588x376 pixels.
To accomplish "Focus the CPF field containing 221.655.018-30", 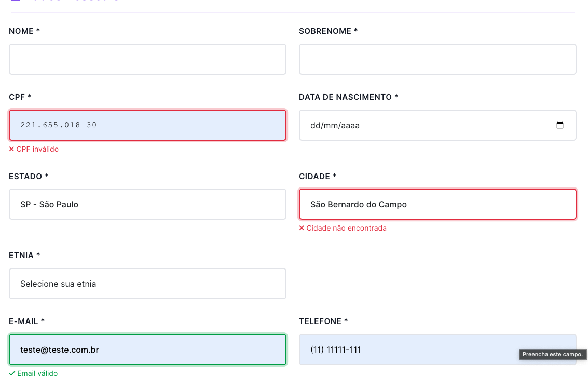I will click(147, 125).
